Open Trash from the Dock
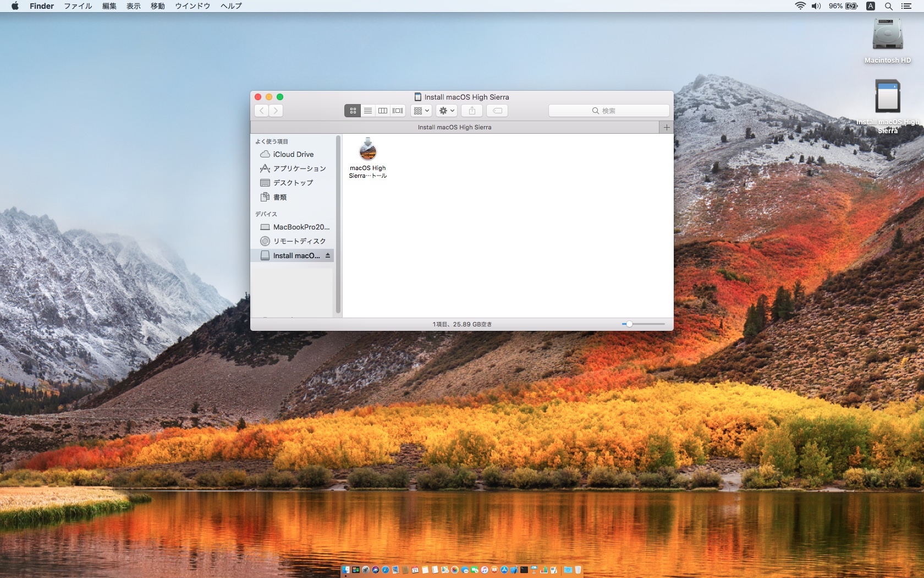This screenshot has width=924, height=578. (x=578, y=570)
